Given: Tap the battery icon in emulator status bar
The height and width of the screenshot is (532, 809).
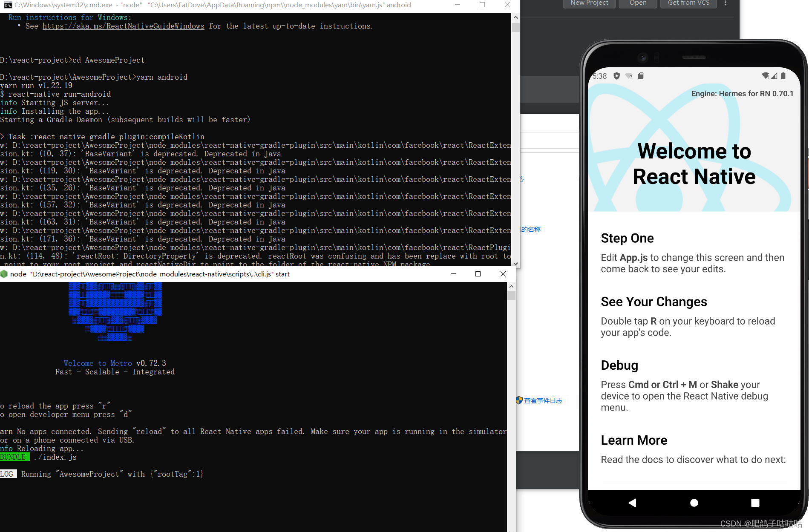Looking at the screenshot, I should tap(783, 76).
